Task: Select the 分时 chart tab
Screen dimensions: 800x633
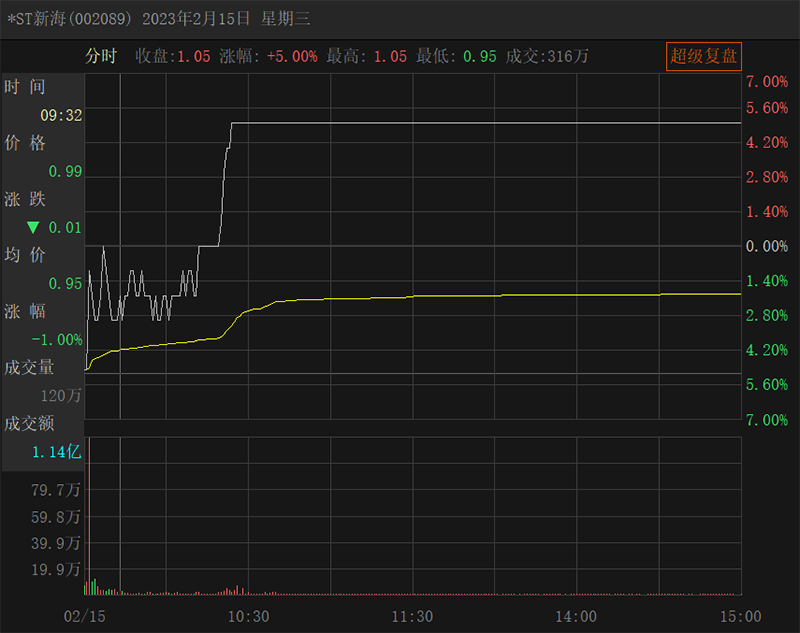Action: (101, 56)
